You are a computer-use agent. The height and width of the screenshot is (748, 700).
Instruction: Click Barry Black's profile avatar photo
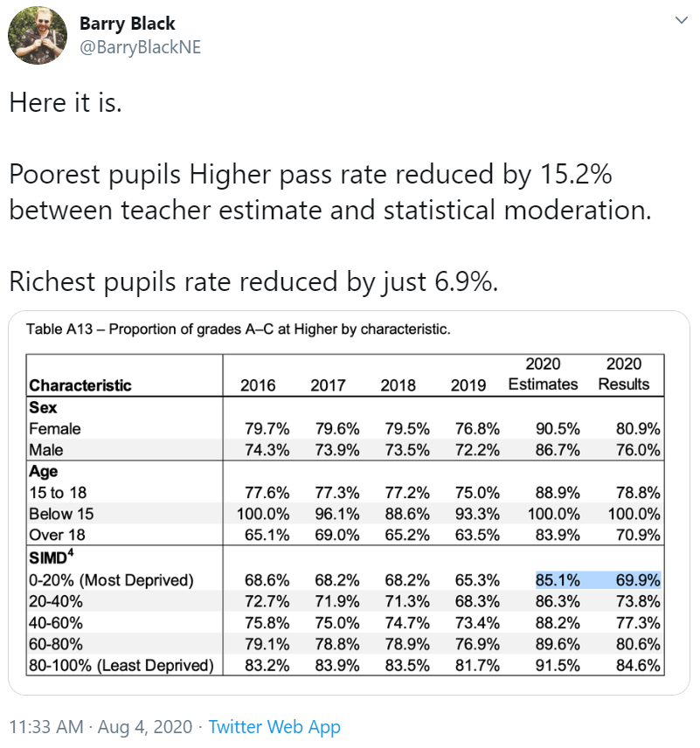tap(37, 35)
